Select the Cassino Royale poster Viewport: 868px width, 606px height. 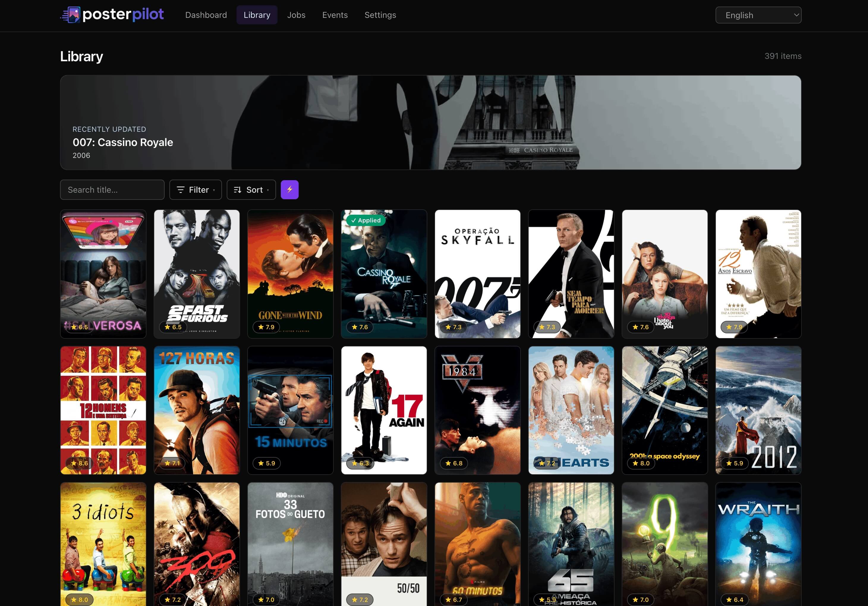click(x=384, y=274)
